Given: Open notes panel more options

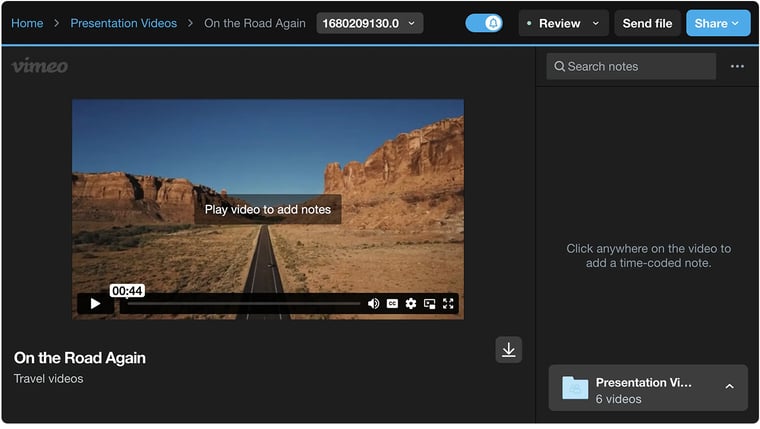Looking at the screenshot, I should 737,67.
